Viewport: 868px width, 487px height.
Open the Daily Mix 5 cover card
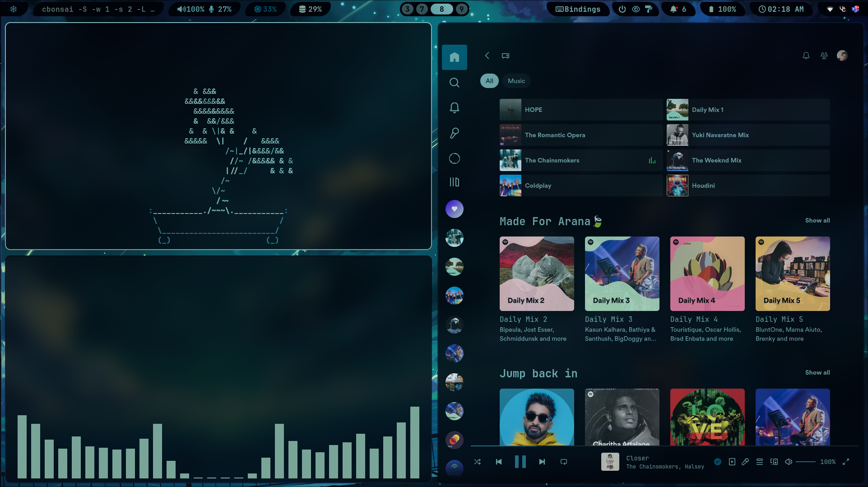click(793, 274)
